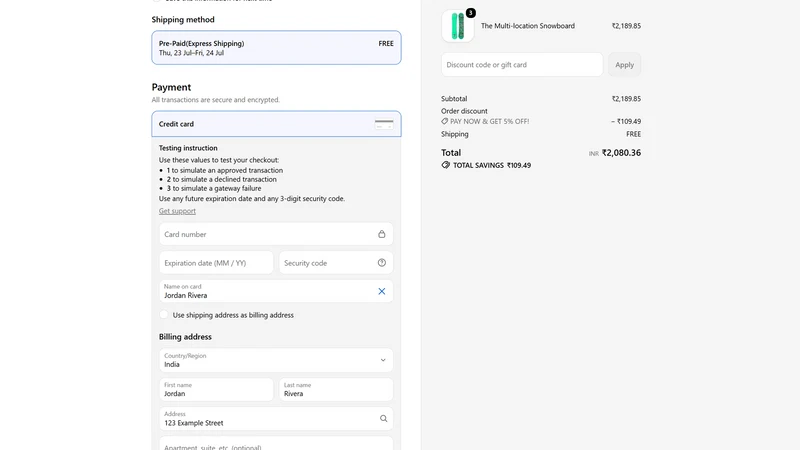
Task: Click the snowboard product thumbnail
Action: (x=458, y=26)
